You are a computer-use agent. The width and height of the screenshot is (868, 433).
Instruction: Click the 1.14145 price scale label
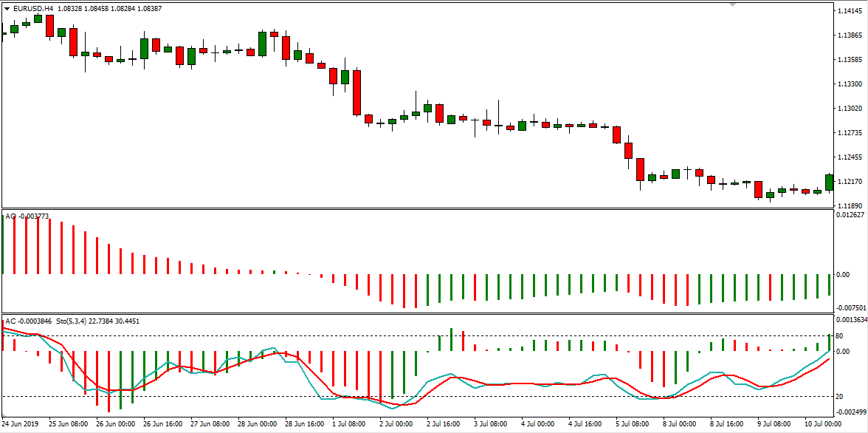pos(850,11)
